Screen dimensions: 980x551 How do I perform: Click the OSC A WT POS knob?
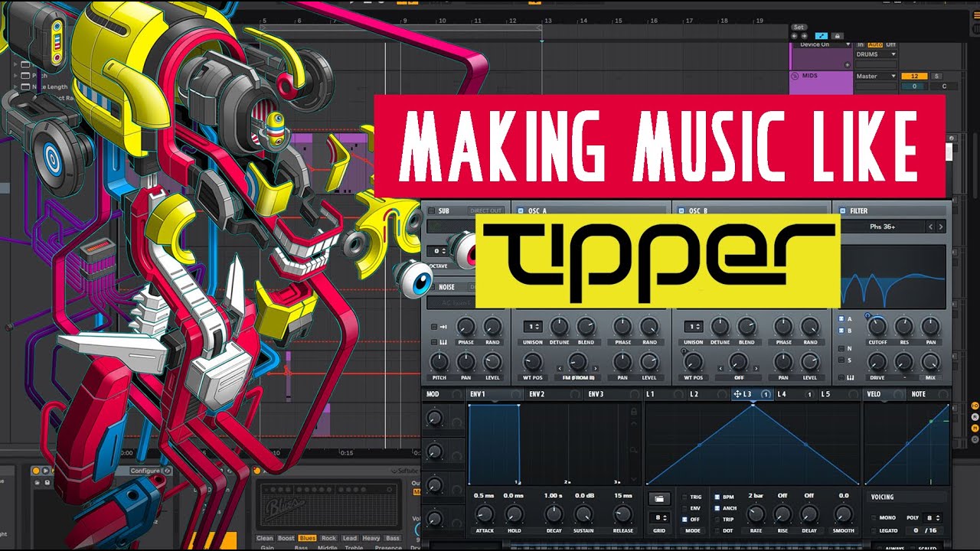click(534, 362)
